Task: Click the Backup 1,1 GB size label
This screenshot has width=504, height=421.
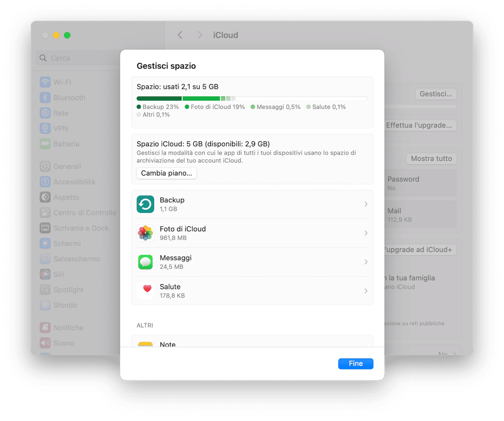Action: 169,209
